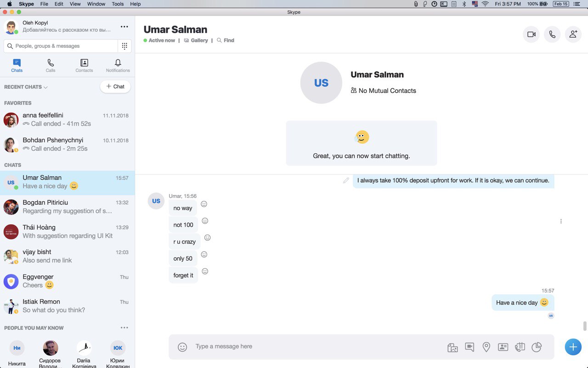This screenshot has width=588, height=368.
Task: Select the Umar Salman chat in list
Action: (68, 183)
